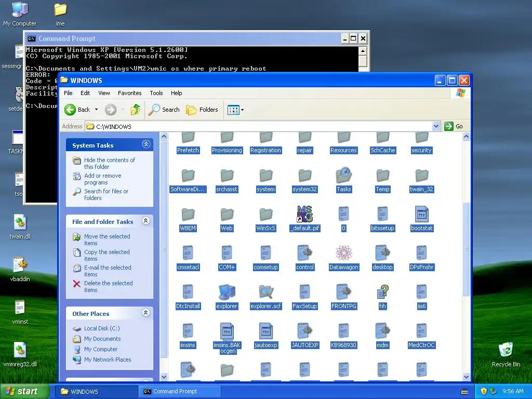Select the _default.pif MS-DOS shortcut
This screenshot has height=399, width=532.
[304, 214]
